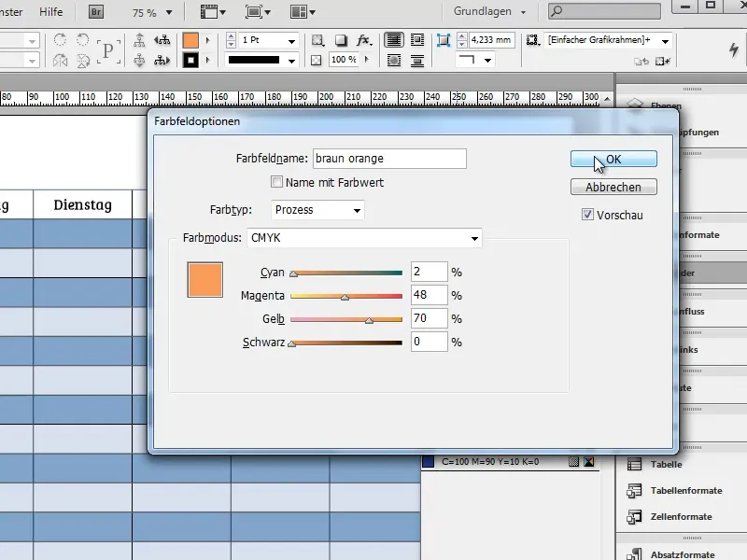The height and width of the screenshot is (560, 747).
Task: Open the view options dropdown
Action: point(213,12)
